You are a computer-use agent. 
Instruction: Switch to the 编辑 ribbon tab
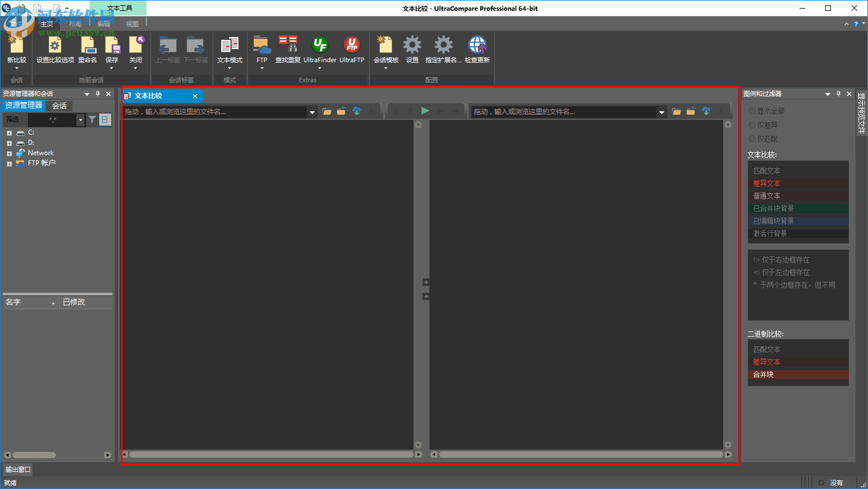tap(103, 24)
